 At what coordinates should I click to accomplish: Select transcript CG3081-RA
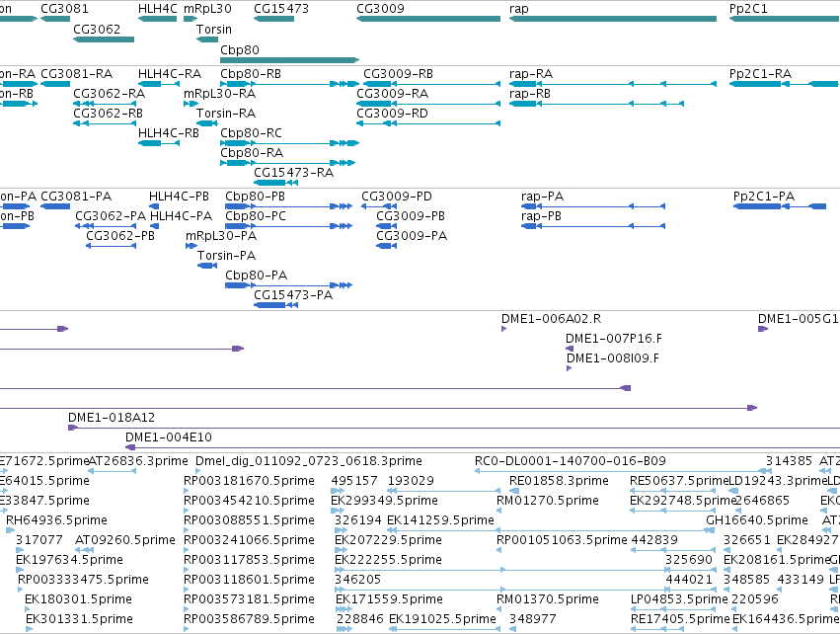point(55,84)
